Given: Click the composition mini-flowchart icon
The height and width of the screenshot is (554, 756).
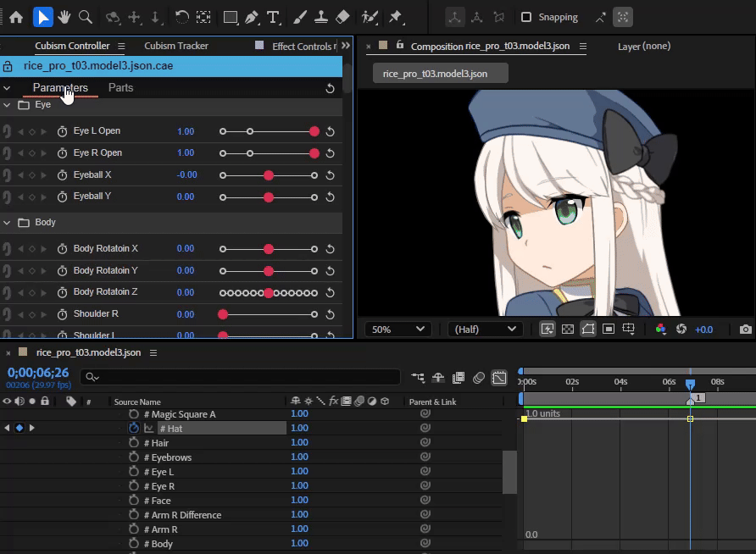Looking at the screenshot, I should point(418,378).
